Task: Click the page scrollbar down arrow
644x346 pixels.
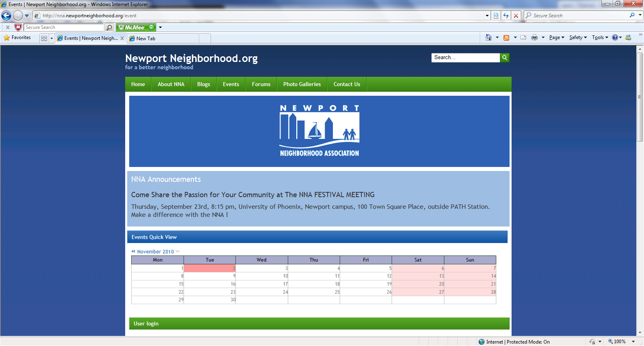Action: click(x=640, y=333)
